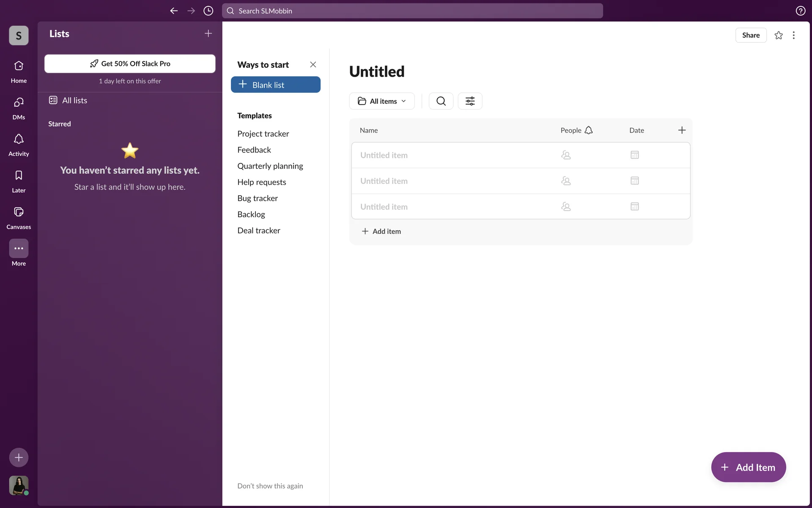Viewport: 812px width, 508px height.
Task: Click the Search SLMobbin field
Action: pyautogui.click(x=412, y=11)
